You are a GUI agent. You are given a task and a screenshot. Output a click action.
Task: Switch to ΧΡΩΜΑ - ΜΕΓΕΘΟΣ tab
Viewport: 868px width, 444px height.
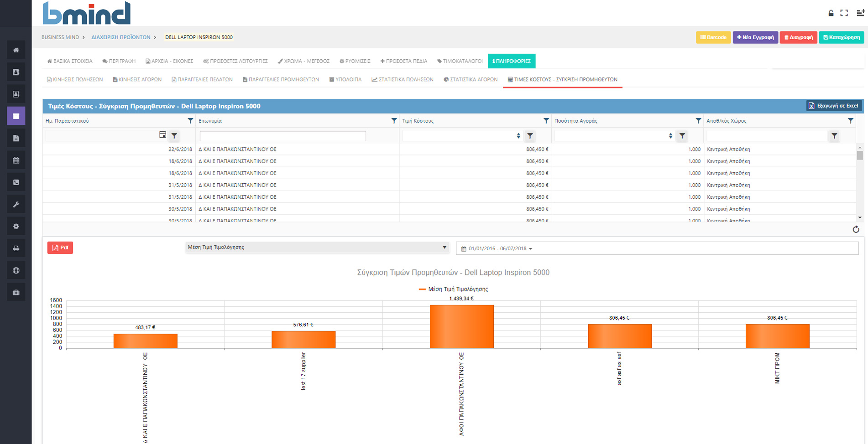303,61
